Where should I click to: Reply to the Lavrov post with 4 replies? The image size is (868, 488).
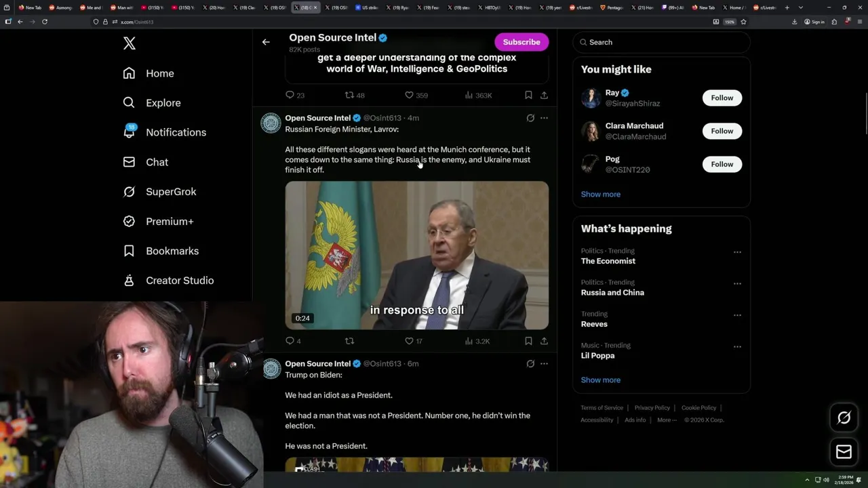(x=293, y=341)
